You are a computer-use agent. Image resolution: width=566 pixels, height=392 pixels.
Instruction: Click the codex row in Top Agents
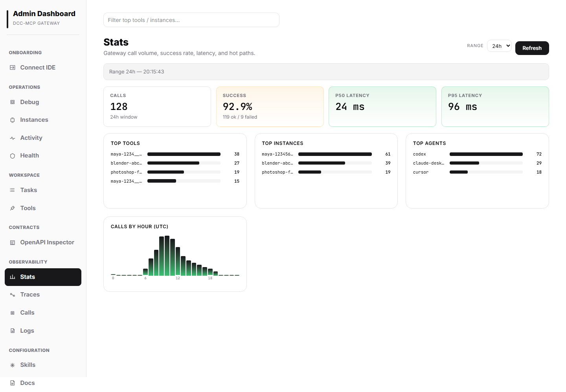(x=477, y=154)
